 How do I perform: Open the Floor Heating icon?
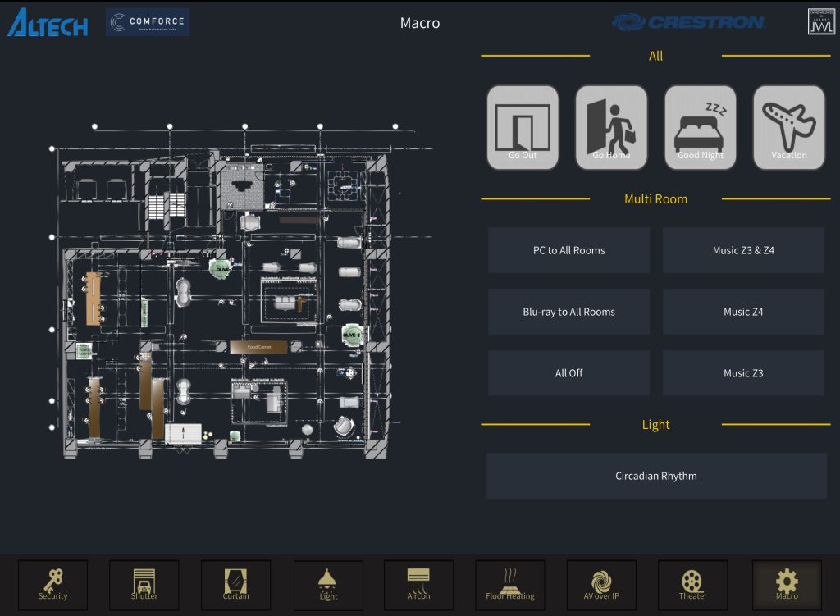coord(509,584)
